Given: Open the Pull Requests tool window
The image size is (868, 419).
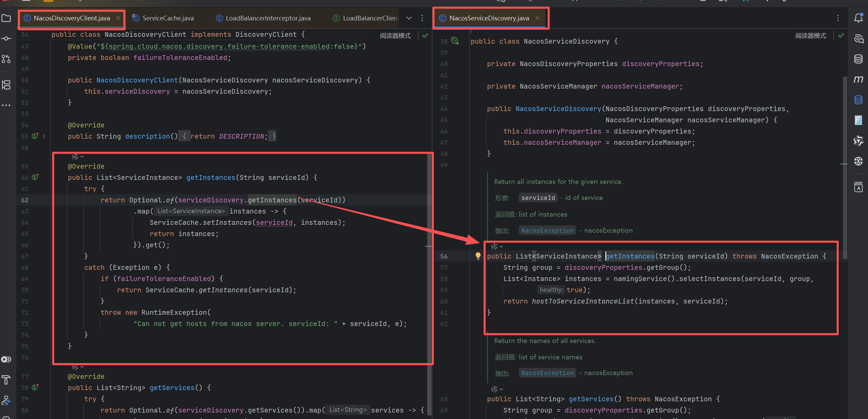Looking at the screenshot, I should pyautogui.click(x=6, y=59).
